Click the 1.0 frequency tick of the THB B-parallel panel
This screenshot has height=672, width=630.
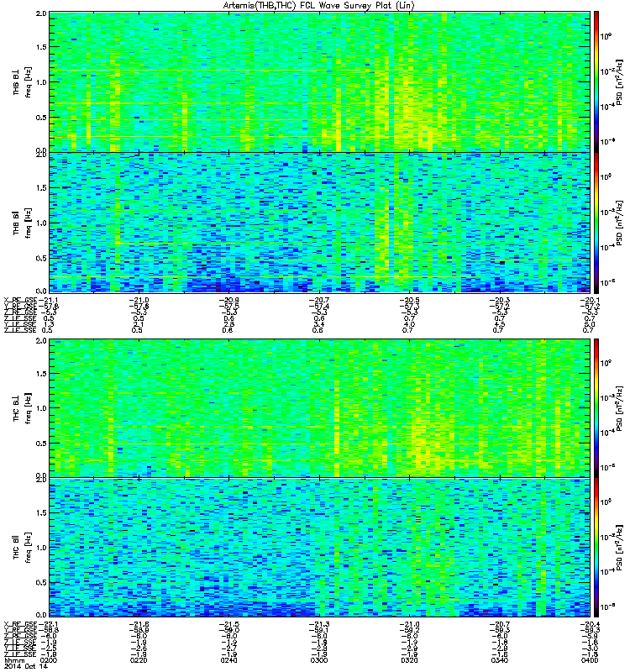[41, 223]
